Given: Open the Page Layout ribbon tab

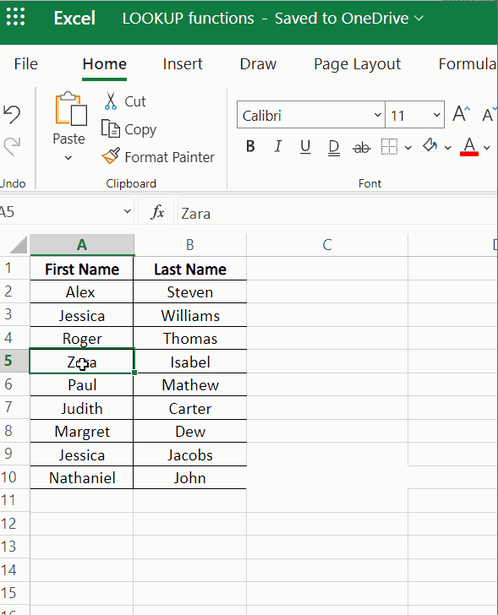Looking at the screenshot, I should pos(357,64).
